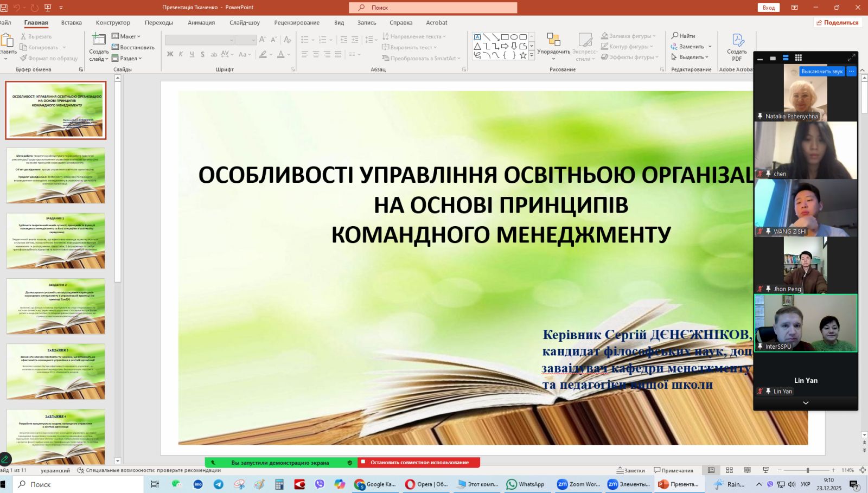Toggle the Comments (Примечания) pane
Screen dimensions: 868x493
coord(673,470)
